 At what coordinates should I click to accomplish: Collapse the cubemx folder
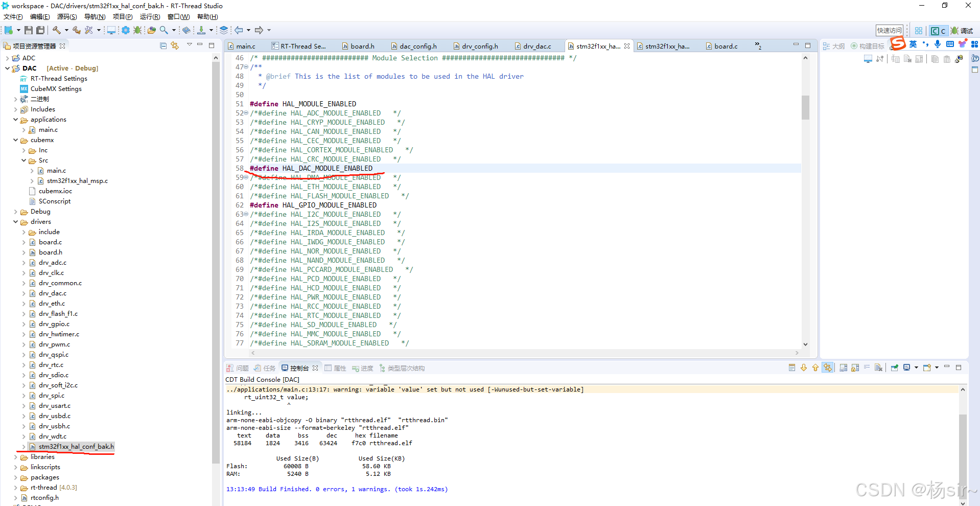point(15,140)
